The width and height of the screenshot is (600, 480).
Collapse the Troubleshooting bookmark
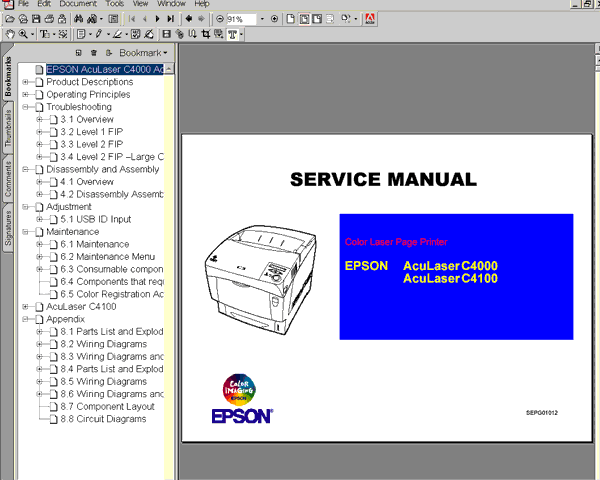pyautogui.click(x=25, y=107)
